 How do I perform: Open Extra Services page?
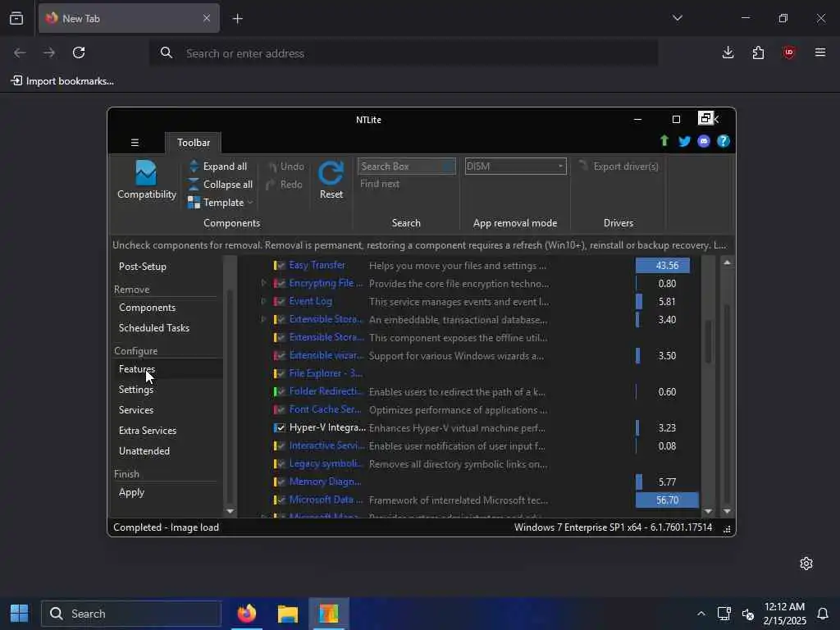[148, 431]
